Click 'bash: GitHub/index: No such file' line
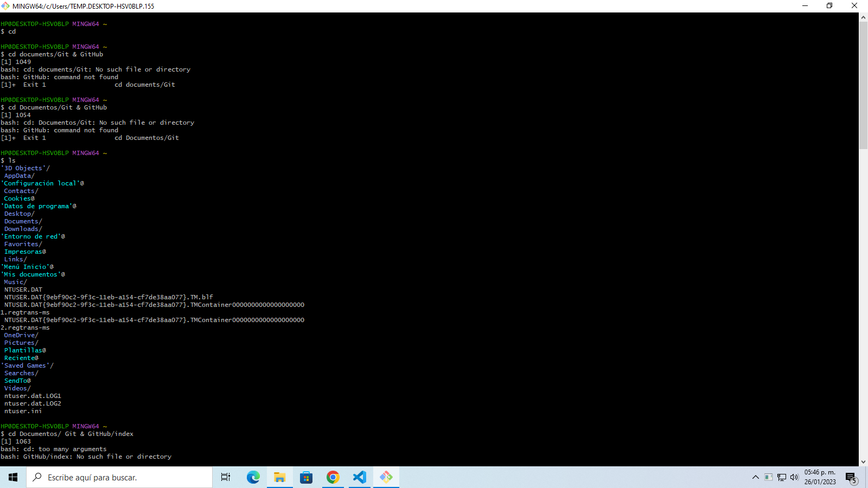This screenshot has width=868, height=488. click(86, 457)
